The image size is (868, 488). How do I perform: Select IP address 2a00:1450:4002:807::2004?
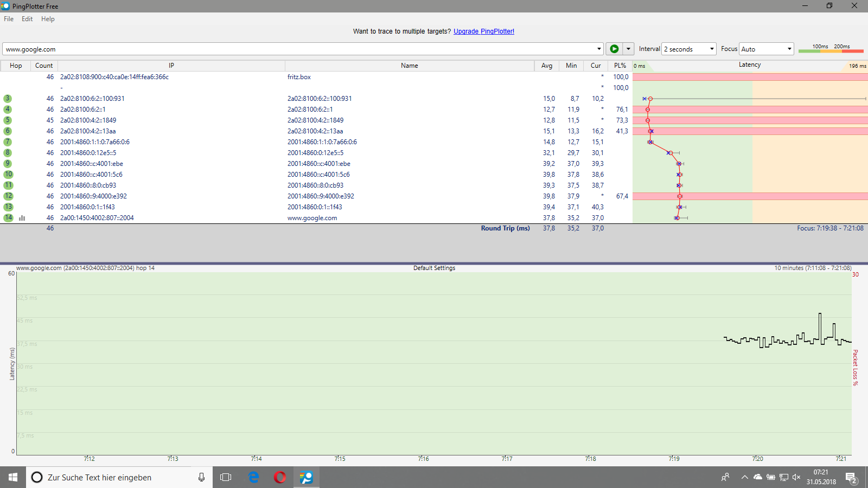(97, 218)
